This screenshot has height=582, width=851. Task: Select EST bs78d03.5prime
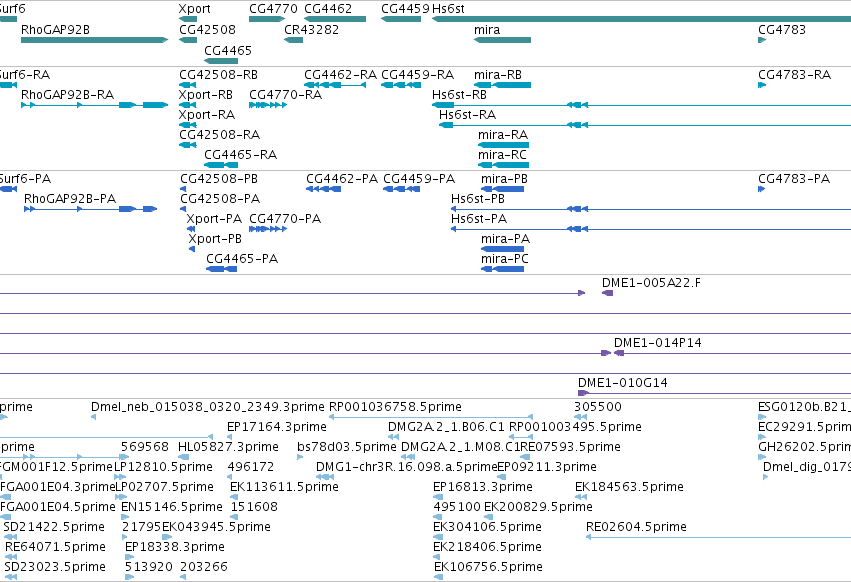pyautogui.click(x=300, y=457)
